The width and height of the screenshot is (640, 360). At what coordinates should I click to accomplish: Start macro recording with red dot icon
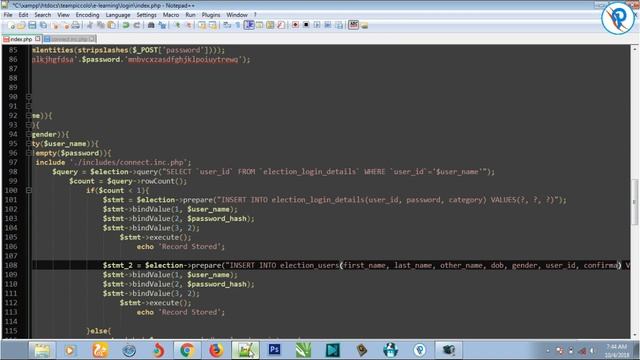point(295,25)
